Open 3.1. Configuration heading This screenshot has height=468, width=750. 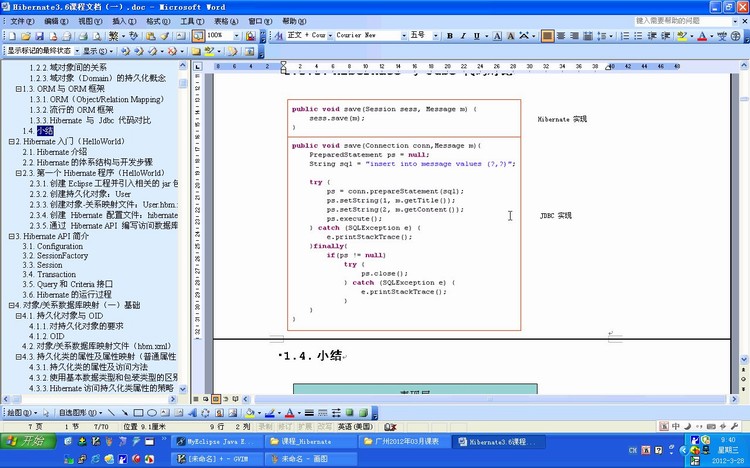[x=53, y=246]
